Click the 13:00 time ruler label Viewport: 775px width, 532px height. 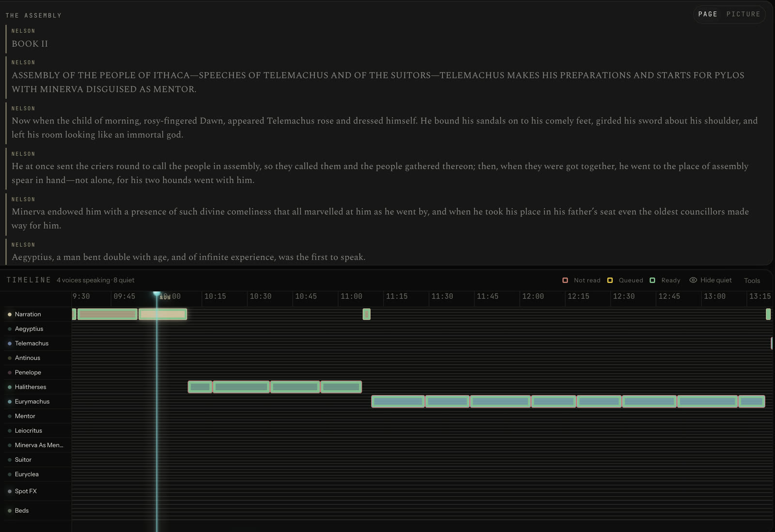coord(714,296)
